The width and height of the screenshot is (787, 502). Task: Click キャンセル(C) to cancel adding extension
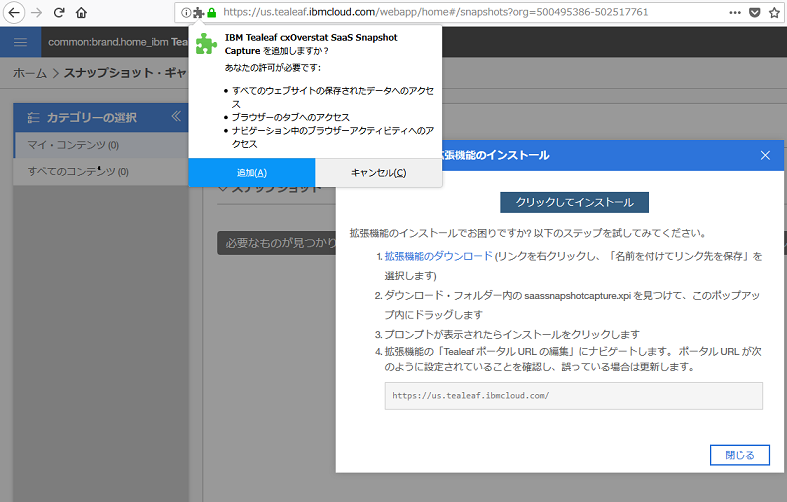coord(378,173)
